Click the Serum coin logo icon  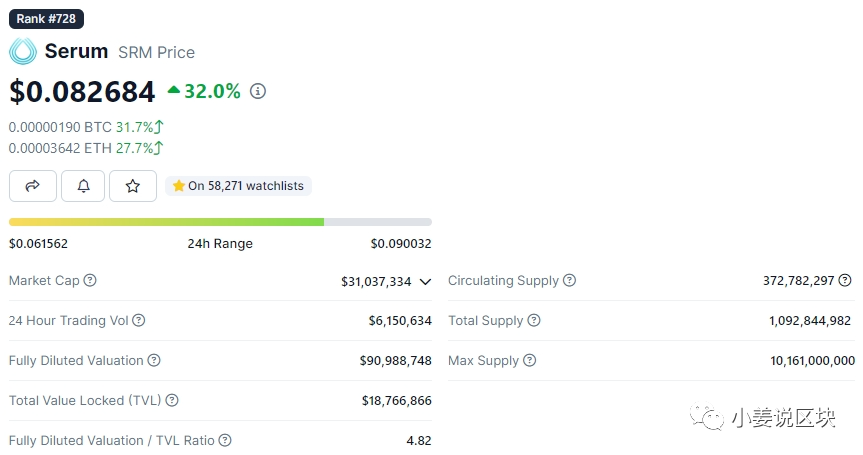[x=23, y=51]
